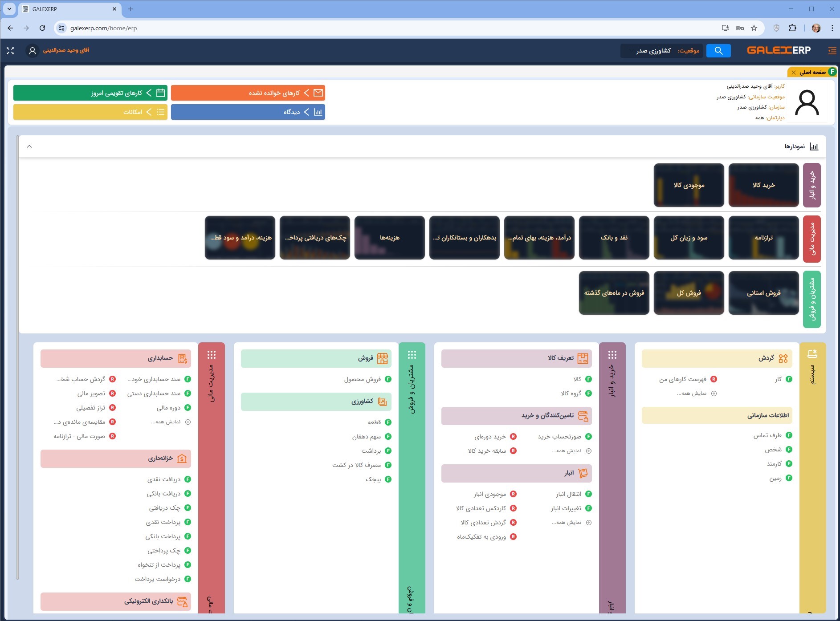840x621 pixels.
Task: Open the دیدگاه blue button
Action: click(248, 112)
